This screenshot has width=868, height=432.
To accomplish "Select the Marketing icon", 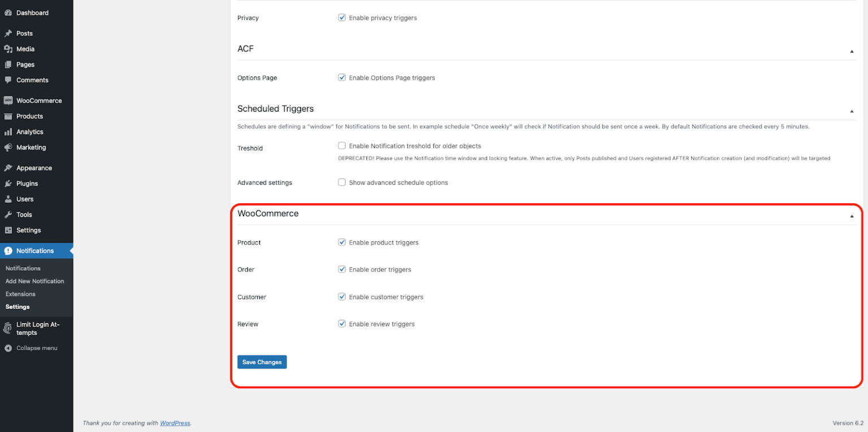I will [8, 147].
